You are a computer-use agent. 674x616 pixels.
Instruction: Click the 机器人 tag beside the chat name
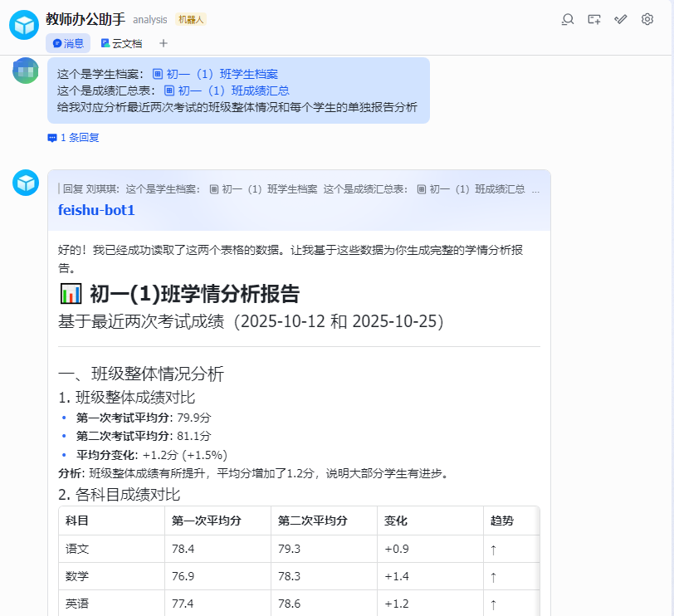click(191, 19)
